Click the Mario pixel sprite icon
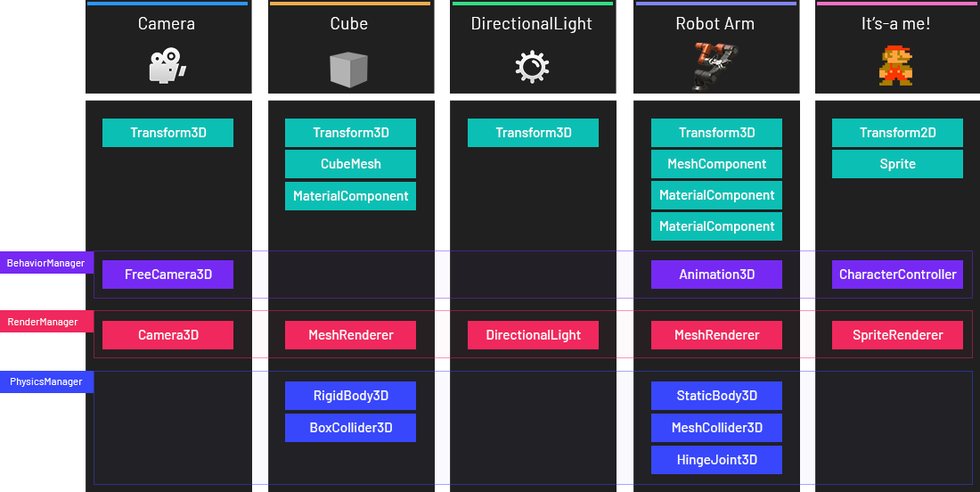This screenshot has height=492, width=980. click(895, 67)
